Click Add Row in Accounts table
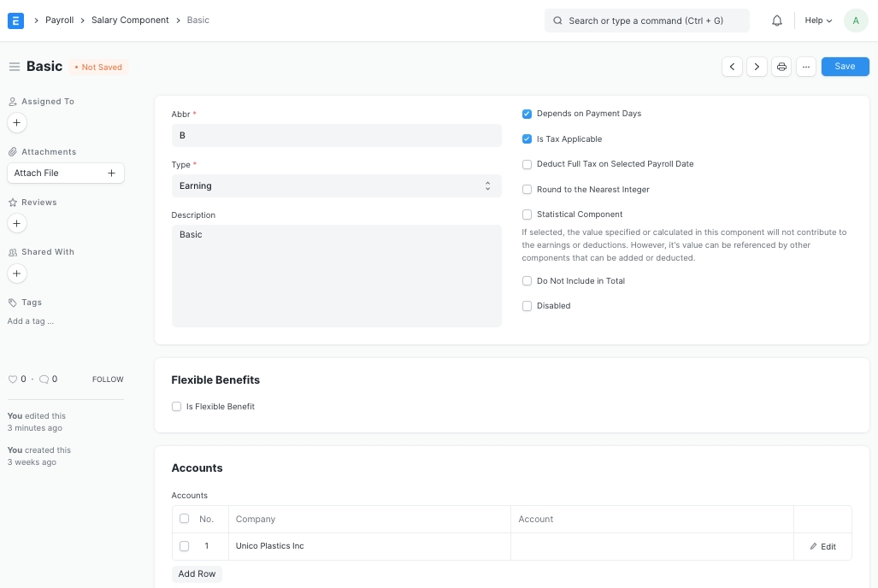The width and height of the screenshot is (878, 588). coord(197,574)
